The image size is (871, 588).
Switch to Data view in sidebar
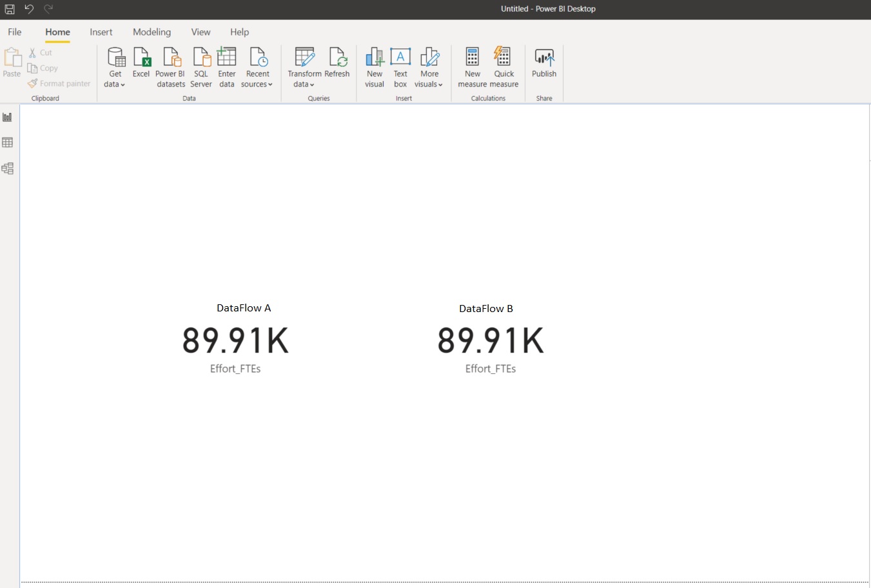tap(8, 142)
